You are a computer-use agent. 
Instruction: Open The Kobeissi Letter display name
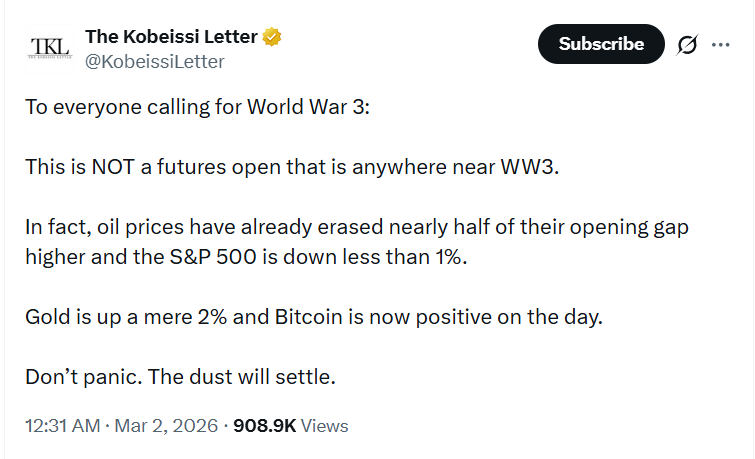point(172,37)
